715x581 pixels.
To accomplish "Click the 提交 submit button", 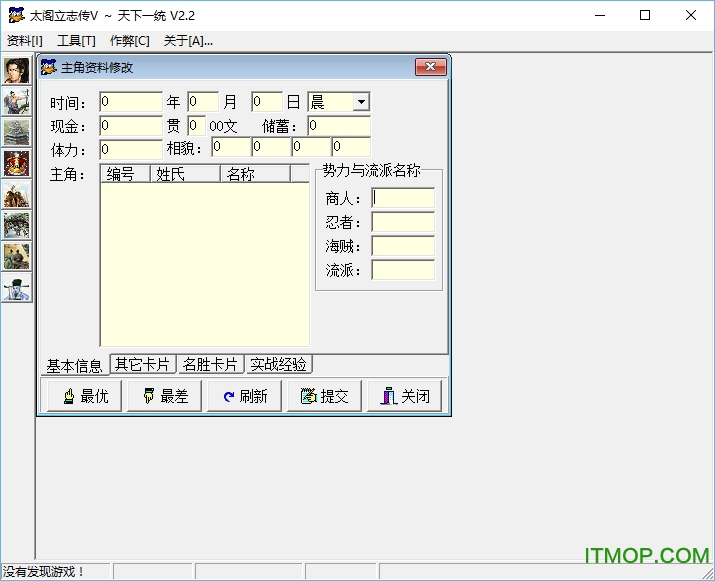I will click(x=324, y=396).
